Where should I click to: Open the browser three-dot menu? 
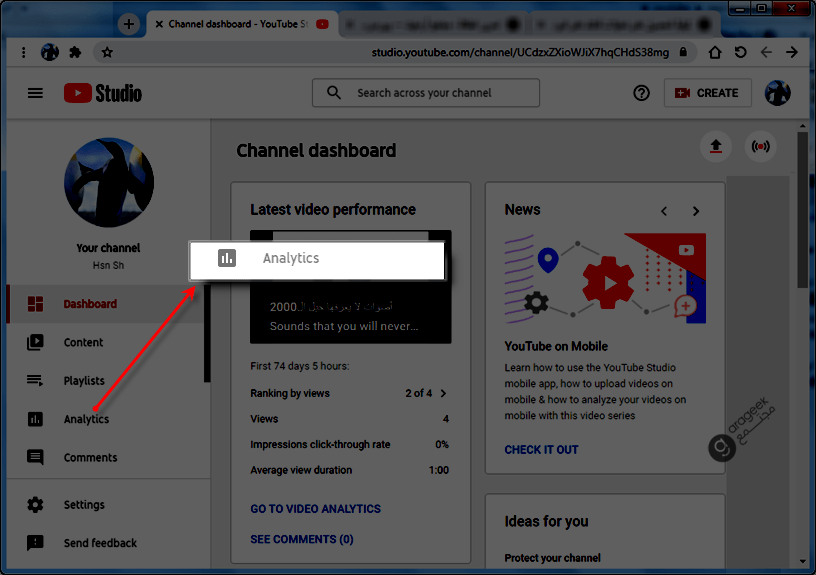(23, 52)
